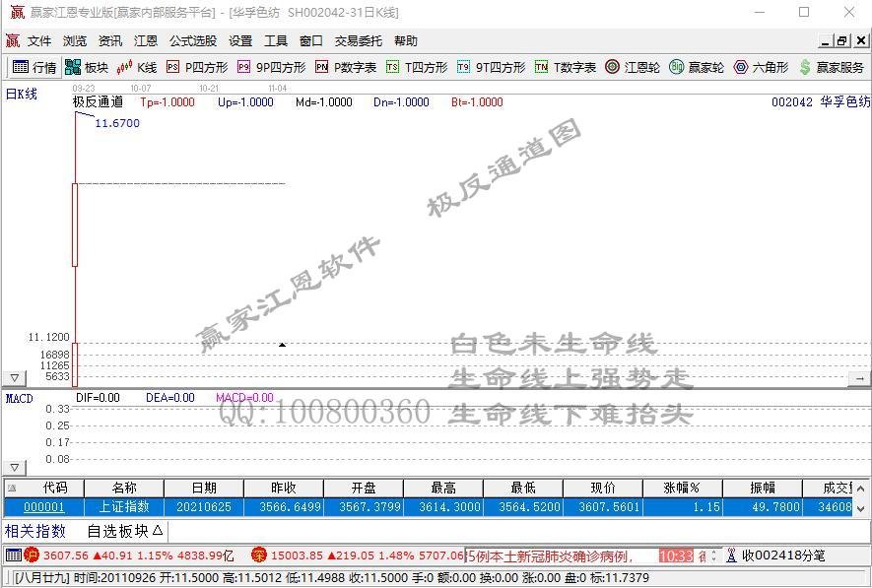Open the P数字表 tool

coord(346,67)
